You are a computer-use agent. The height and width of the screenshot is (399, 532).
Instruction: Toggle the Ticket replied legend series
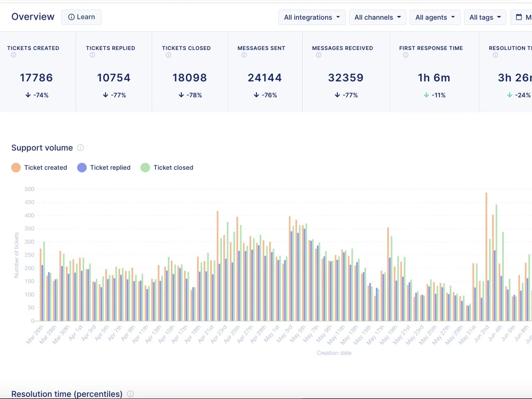coord(104,168)
